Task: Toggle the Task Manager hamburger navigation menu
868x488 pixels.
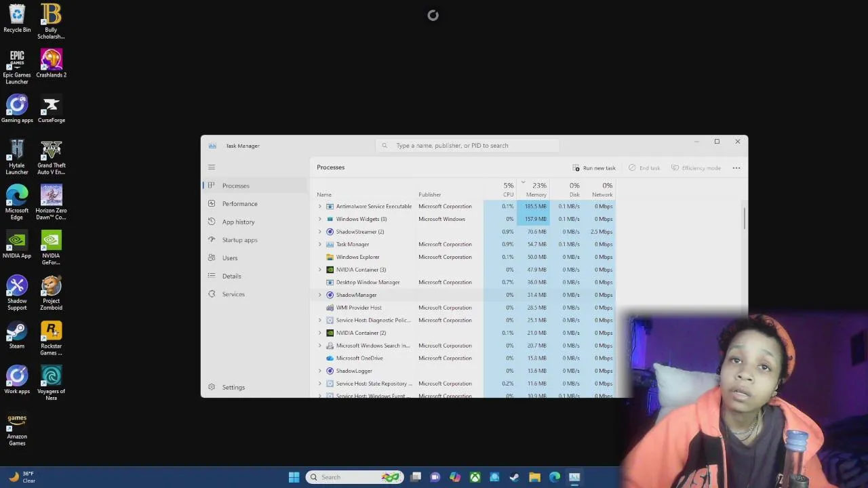Action: (x=212, y=167)
